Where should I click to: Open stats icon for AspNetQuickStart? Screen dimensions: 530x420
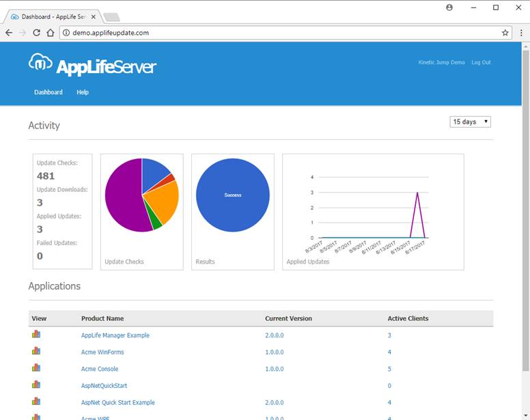[x=36, y=384]
